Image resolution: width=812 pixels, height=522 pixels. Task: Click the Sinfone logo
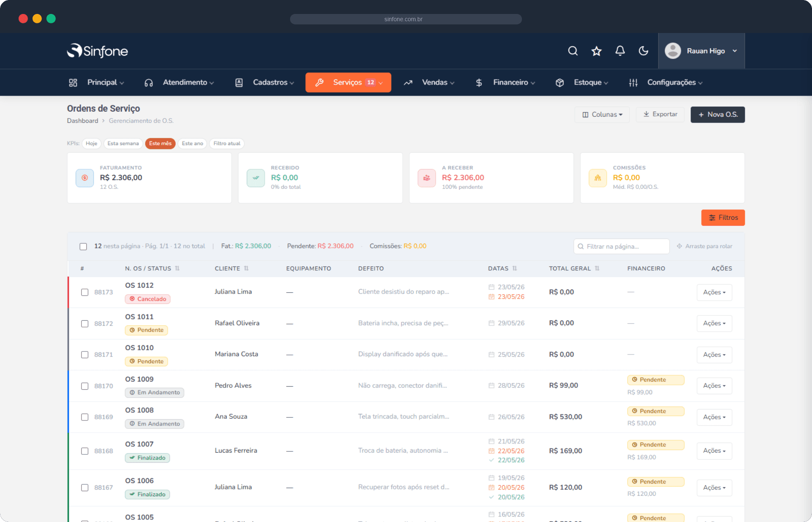point(97,51)
